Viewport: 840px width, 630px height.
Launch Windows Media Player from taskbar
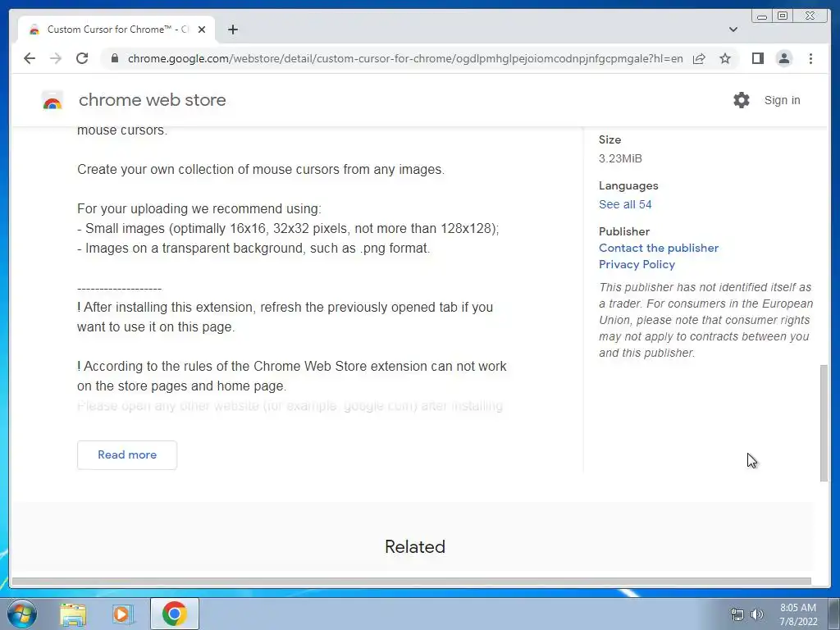[123, 614]
